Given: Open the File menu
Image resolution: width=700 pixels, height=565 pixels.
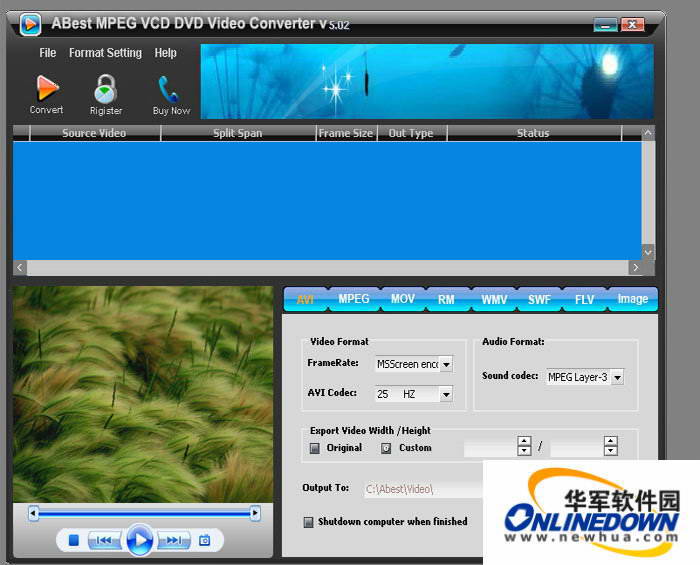Looking at the screenshot, I should click(x=48, y=53).
